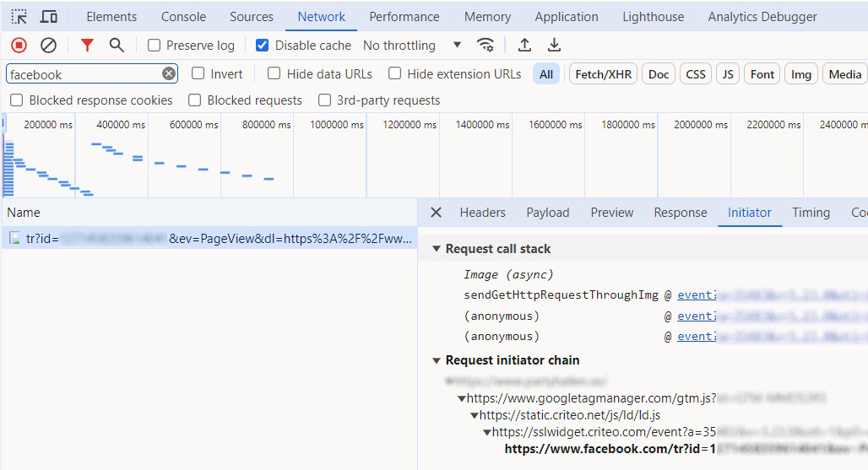
Task: Open the Performance panel
Action: (404, 17)
